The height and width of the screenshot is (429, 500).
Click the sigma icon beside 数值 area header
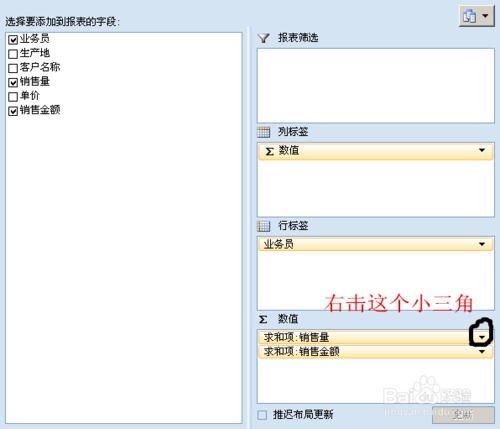coord(263,320)
